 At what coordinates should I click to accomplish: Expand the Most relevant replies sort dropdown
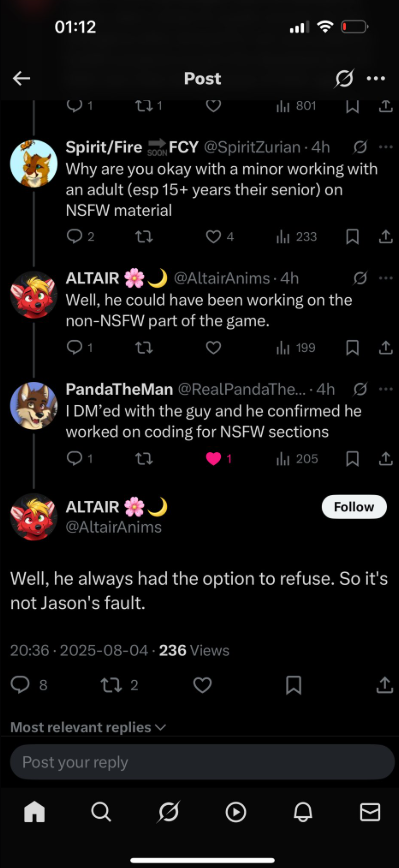(x=88, y=727)
